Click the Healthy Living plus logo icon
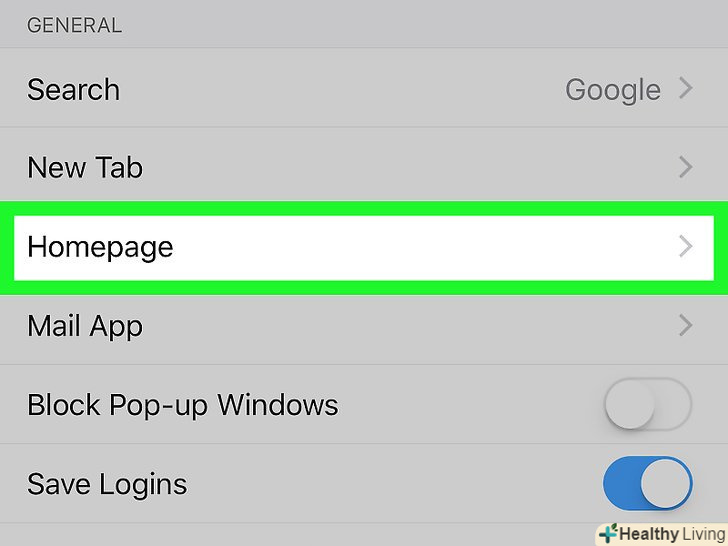The width and height of the screenshot is (728, 546). click(x=607, y=533)
